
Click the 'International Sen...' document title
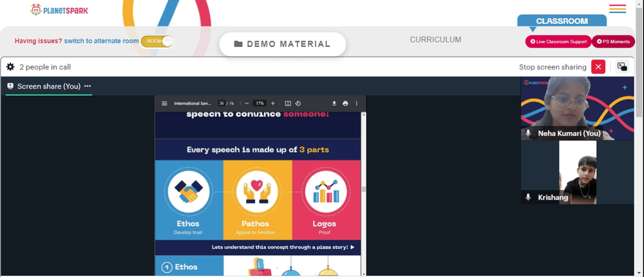pos(193,104)
